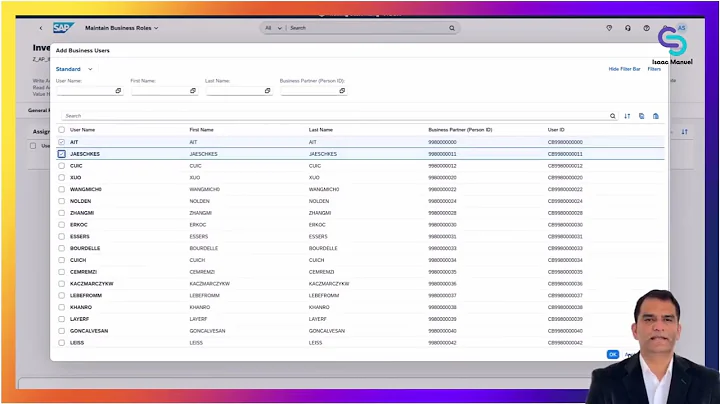Click Hide Filter Bar link
The width and height of the screenshot is (720, 404).
point(624,69)
